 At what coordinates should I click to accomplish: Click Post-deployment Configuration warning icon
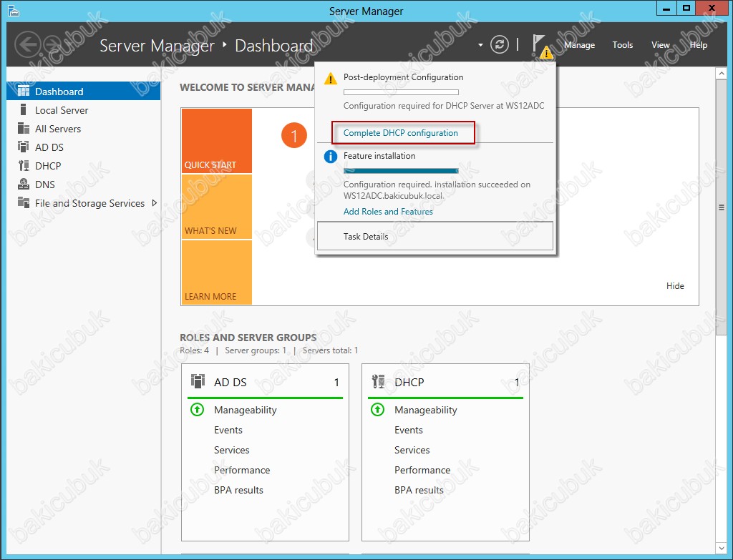click(331, 79)
